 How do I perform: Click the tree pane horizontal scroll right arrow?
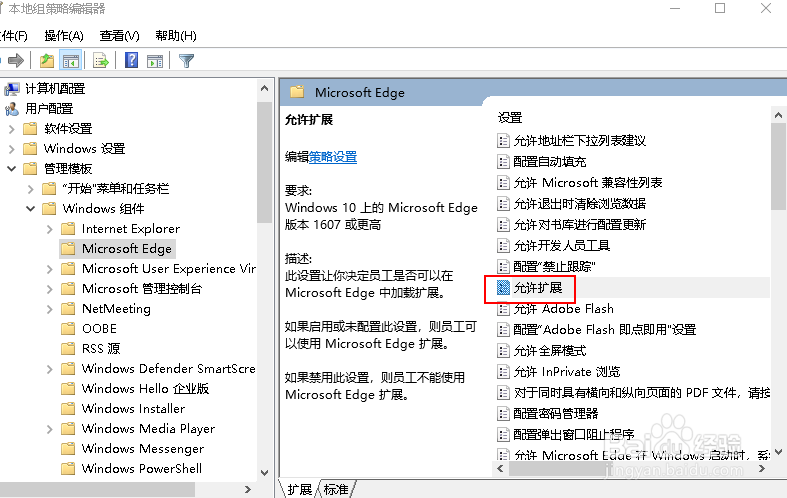tap(247, 489)
